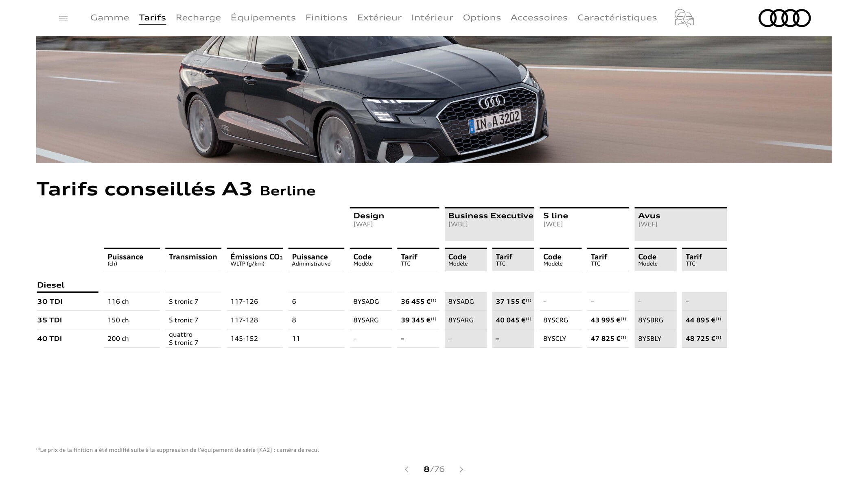
Task: Click the footnote about caméra de recul
Action: 177,450
